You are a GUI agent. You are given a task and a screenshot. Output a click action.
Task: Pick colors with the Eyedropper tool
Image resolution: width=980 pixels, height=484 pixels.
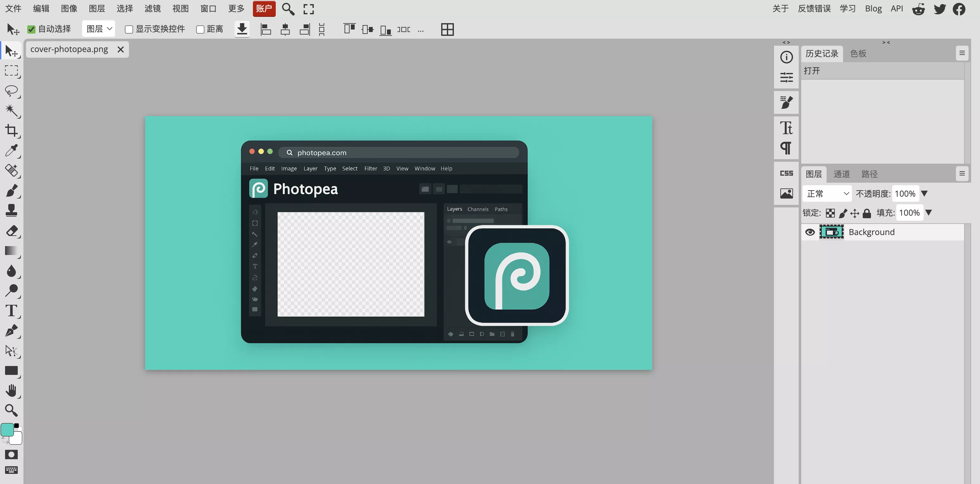click(x=12, y=151)
